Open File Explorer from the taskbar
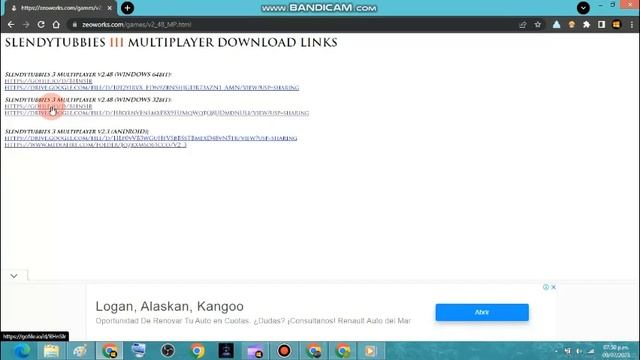This screenshot has width=640, height=360. click(x=51, y=351)
